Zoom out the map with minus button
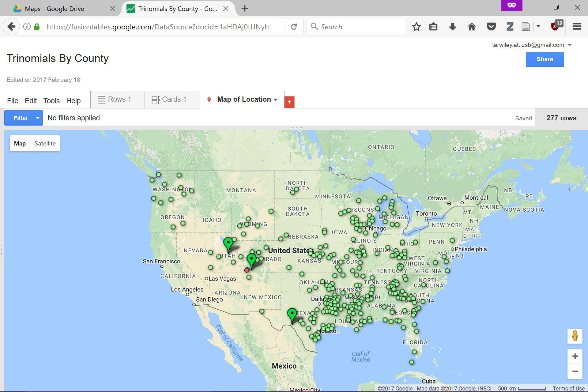588x392 pixels. click(x=575, y=371)
